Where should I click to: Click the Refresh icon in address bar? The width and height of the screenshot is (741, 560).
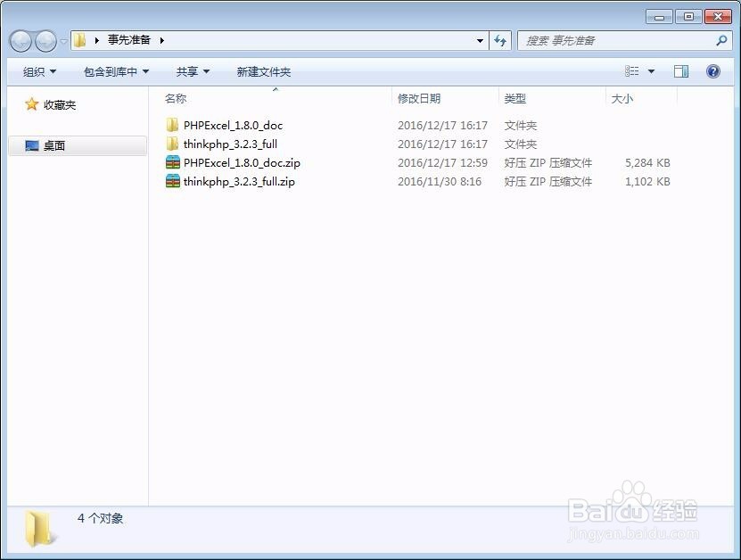tap(500, 40)
